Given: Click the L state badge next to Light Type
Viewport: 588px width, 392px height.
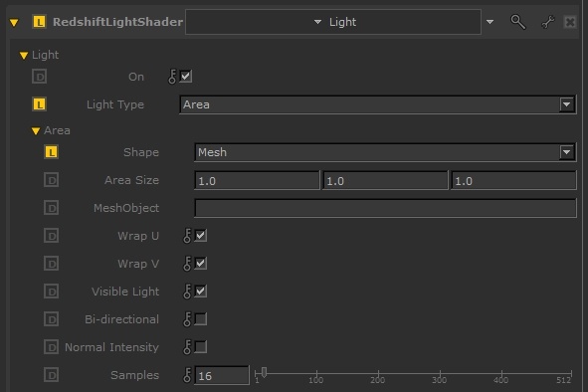Looking at the screenshot, I should [x=40, y=104].
